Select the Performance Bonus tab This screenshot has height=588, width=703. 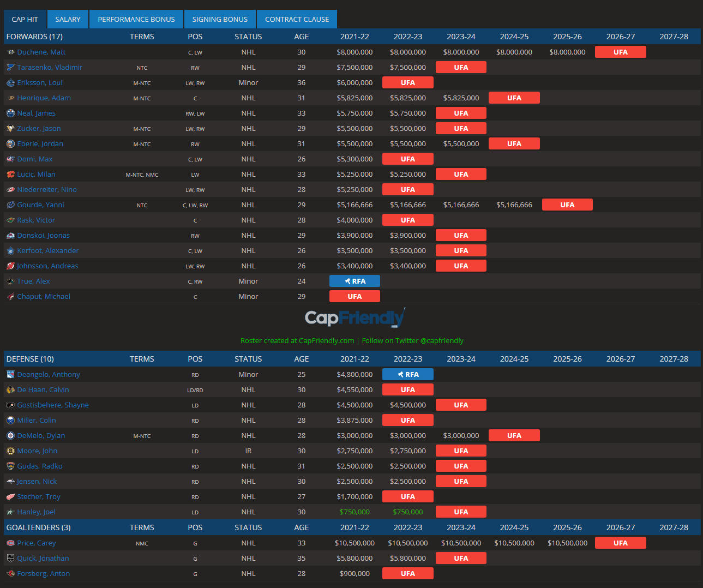136,19
